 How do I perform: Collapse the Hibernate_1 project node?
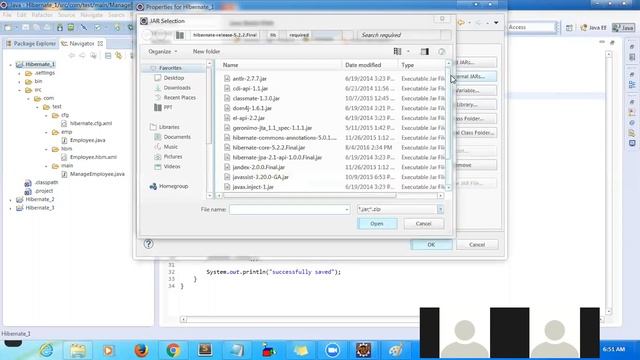11,64
